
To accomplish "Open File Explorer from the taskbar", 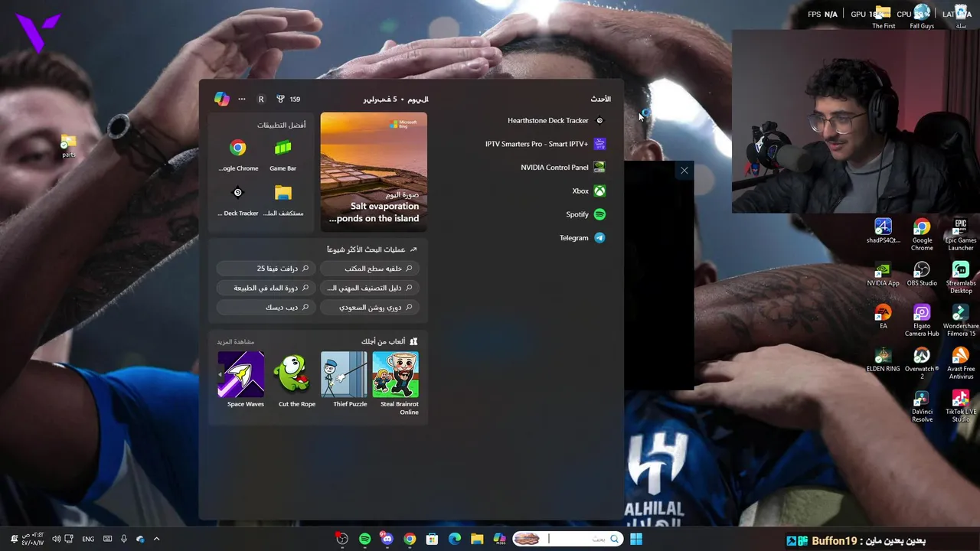I will (477, 540).
